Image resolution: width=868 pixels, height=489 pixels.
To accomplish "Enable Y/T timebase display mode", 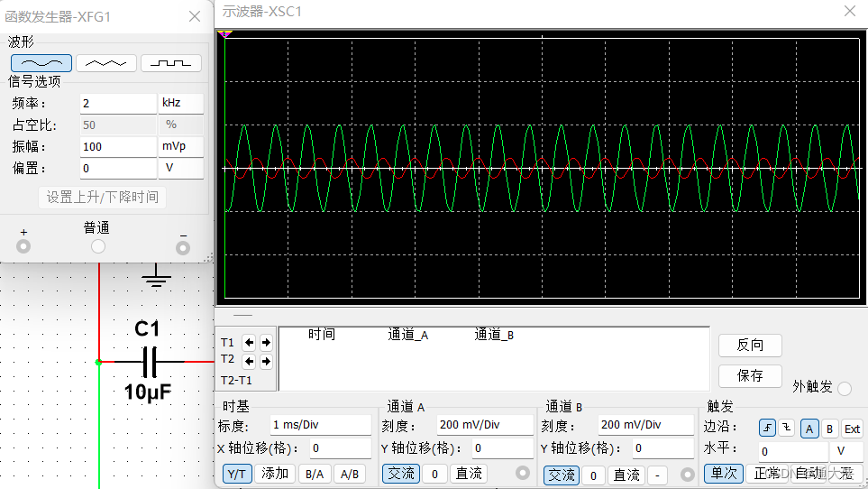I will point(237,474).
